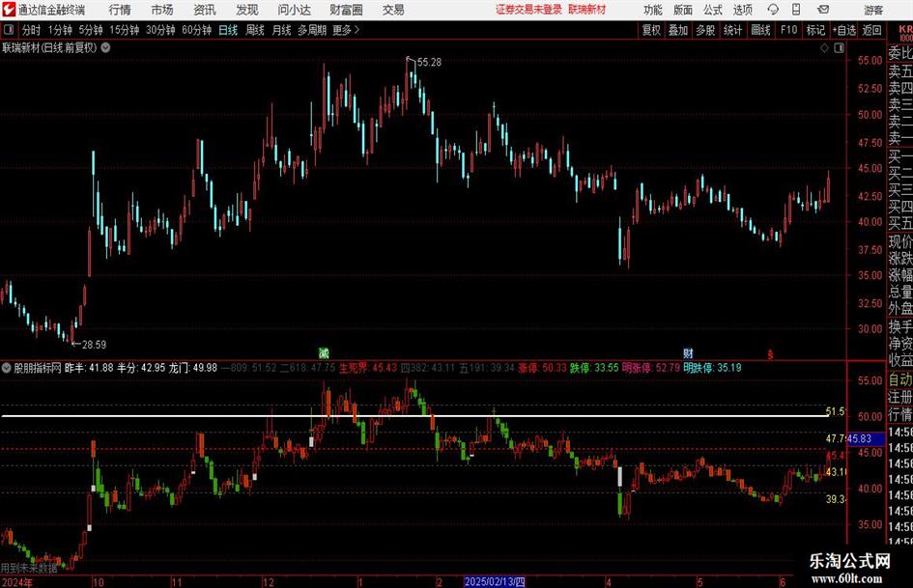Switch to 1分钟 period
Viewport: 913px width, 588px height.
[60, 30]
